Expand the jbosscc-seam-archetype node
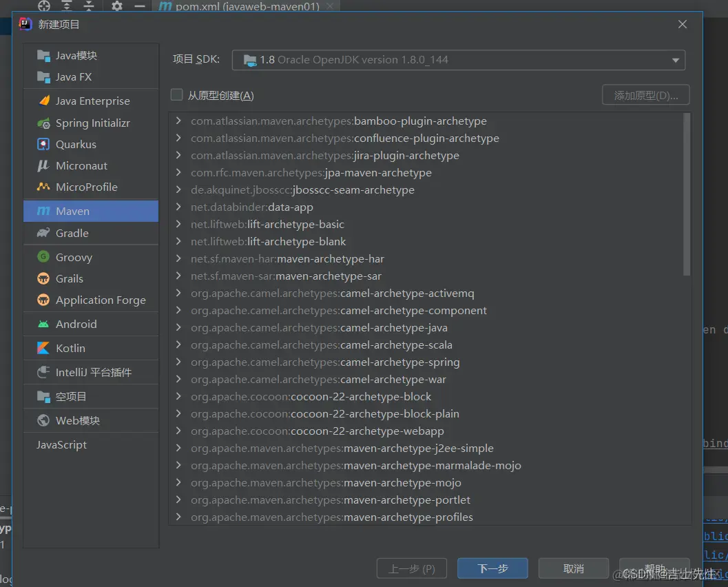Viewport: 728px width, 587px height. 178,189
